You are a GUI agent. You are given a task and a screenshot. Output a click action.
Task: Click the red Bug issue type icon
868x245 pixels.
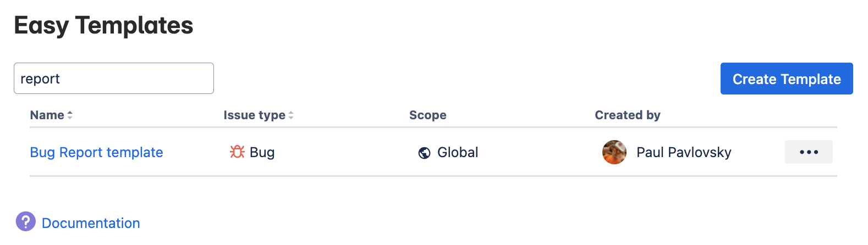[x=237, y=152]
